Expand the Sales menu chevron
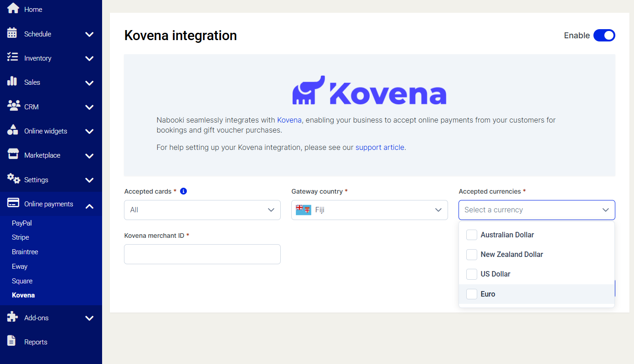The height and width of the screenshot is (364, 634). (89, 83)
